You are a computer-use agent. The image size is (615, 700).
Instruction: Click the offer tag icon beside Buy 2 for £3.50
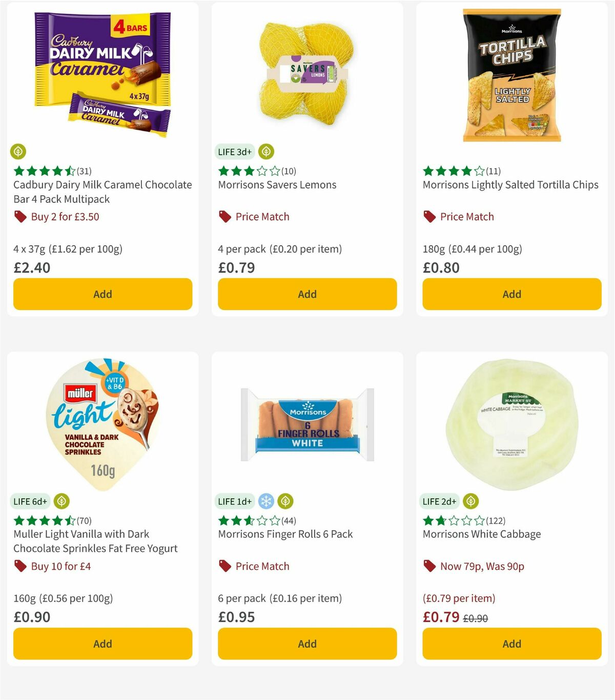20,217
